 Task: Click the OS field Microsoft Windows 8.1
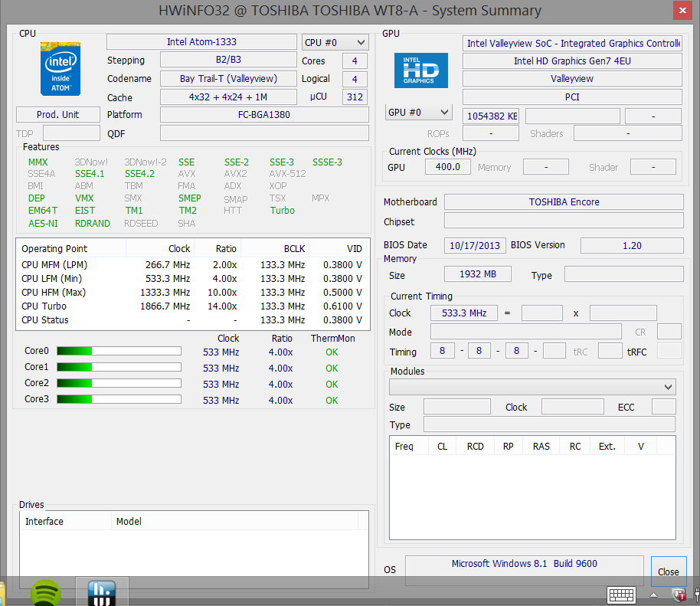pos(525,571)
